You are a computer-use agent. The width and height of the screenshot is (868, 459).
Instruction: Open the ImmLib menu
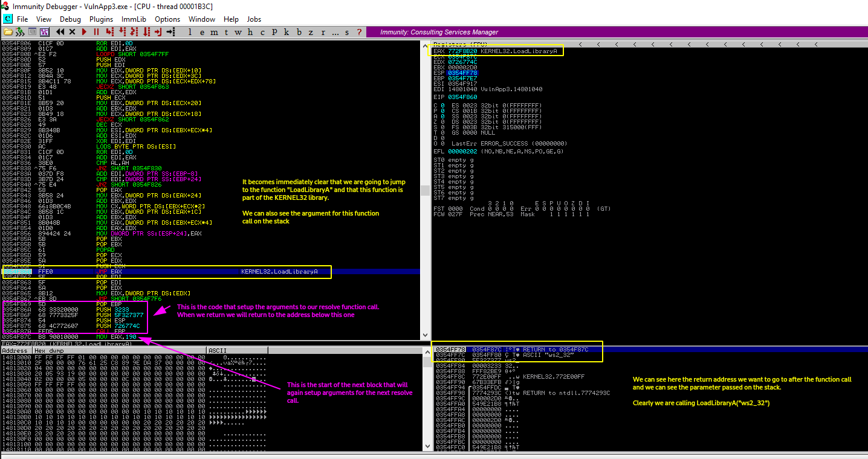pos(134,19)
